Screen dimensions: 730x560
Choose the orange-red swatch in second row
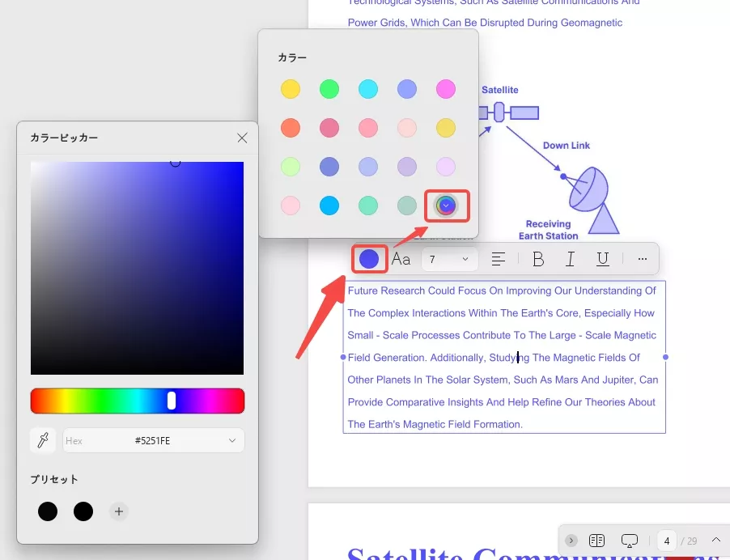coord(291,128)
